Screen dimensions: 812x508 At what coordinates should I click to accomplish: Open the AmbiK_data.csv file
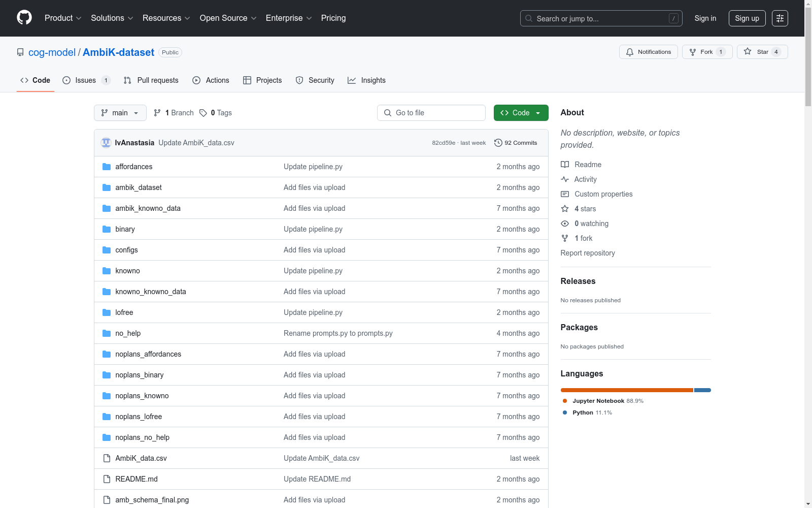coord(141,458)
